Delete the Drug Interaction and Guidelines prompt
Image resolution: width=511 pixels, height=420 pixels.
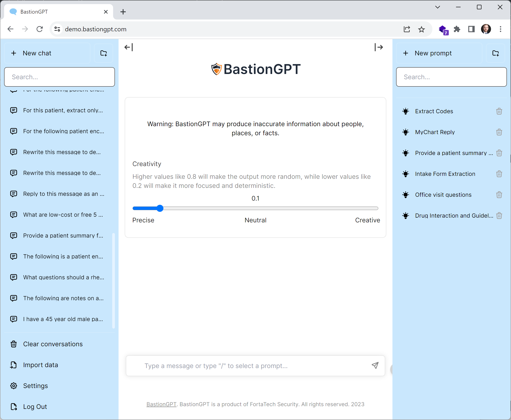pos(499,216)
